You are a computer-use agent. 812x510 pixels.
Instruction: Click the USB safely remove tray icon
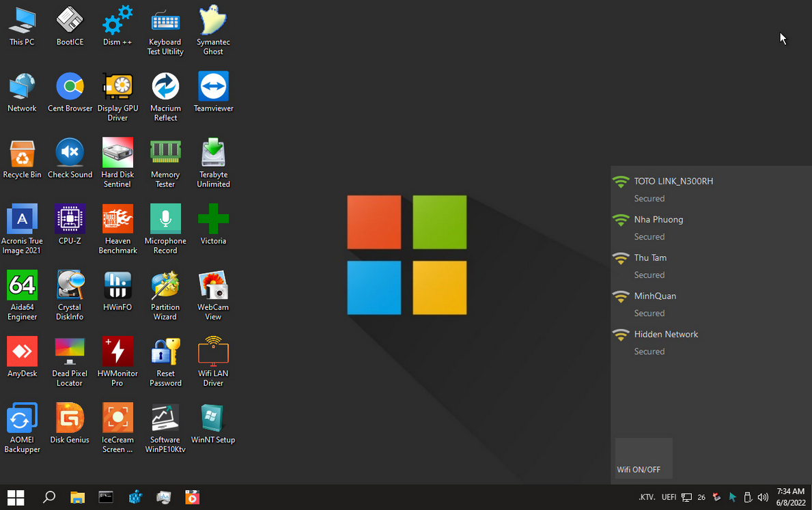pyautogui.click(x=748, y=498)
